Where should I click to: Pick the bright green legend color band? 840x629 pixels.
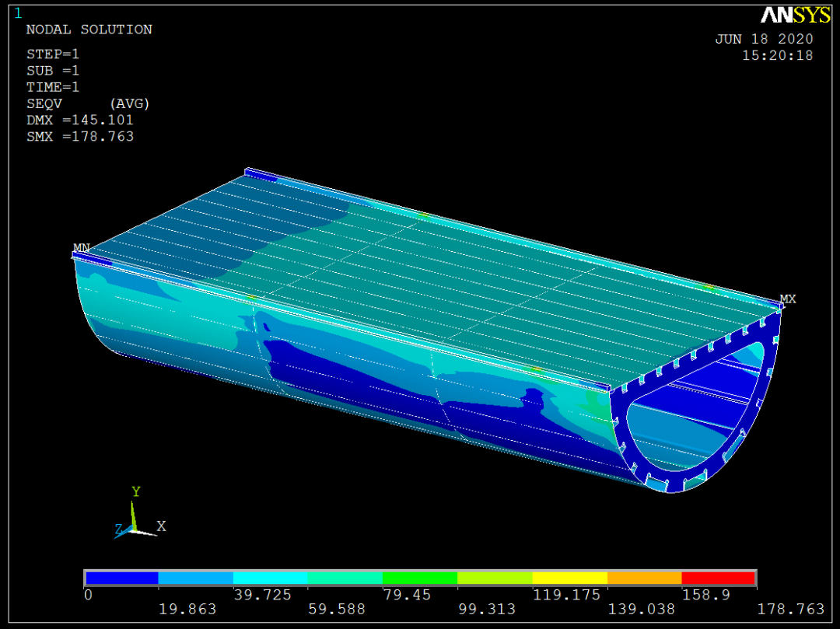click(420, 578)
